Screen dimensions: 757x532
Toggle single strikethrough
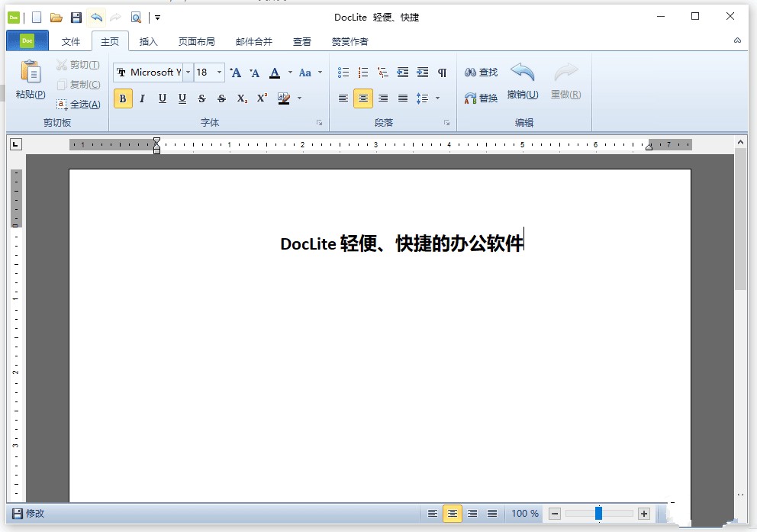pos(201,98)
